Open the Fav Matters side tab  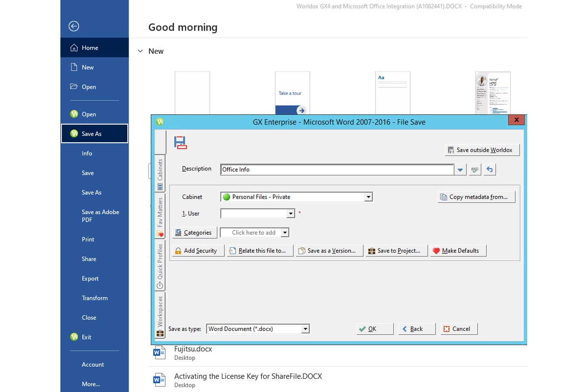click(x=160, y=216)
